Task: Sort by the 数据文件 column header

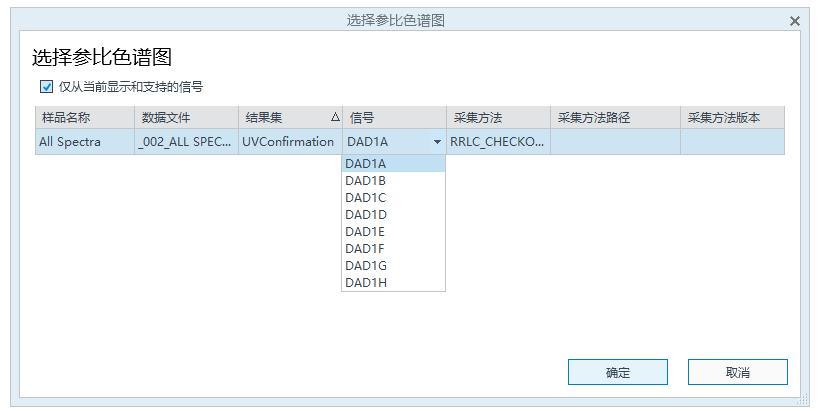Action: point(187,118)
